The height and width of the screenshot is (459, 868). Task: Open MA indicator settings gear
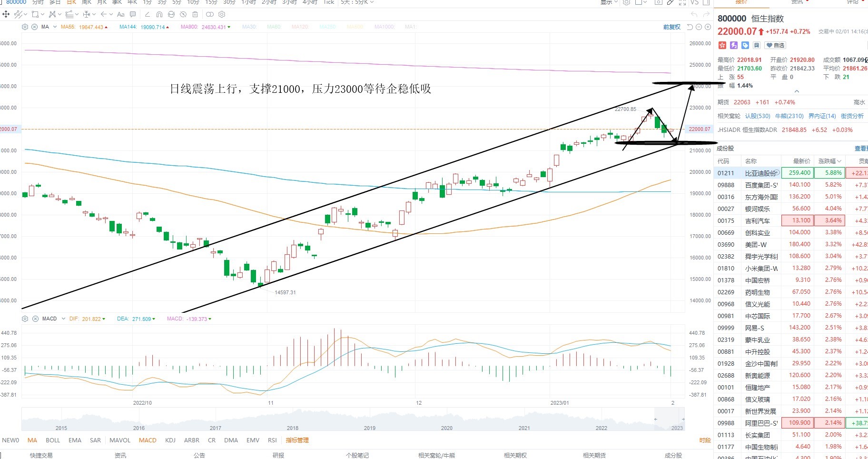(25, 27)
